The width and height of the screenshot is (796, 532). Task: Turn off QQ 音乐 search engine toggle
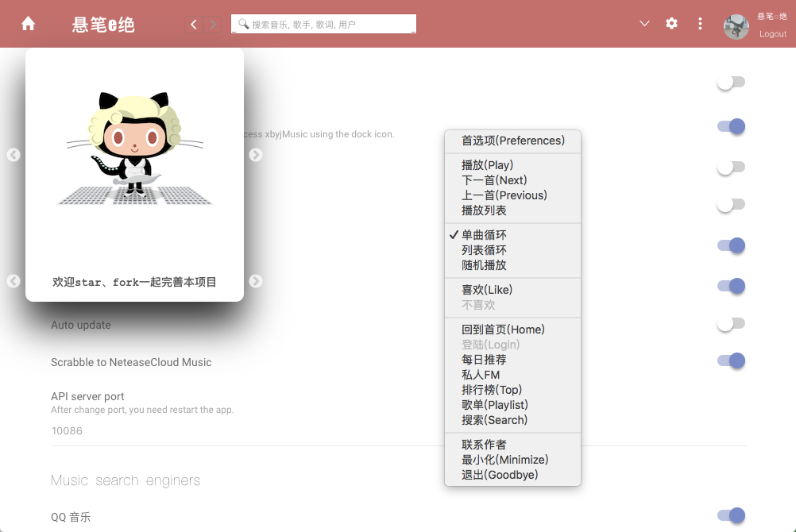[x=731, y=515]
